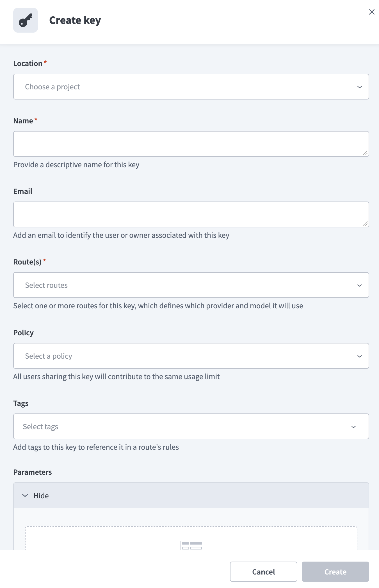Open the Choose a project dropdown
This screenshot has width=379, height=588.
point(191,87)
